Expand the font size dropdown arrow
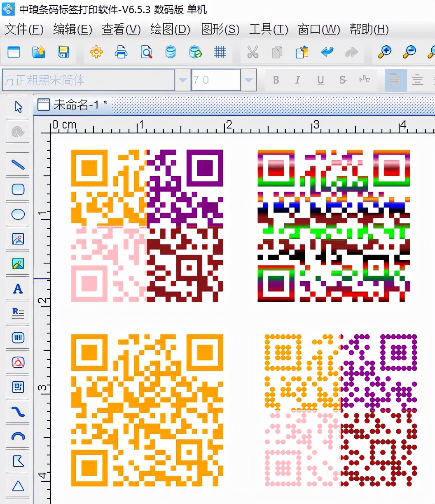 (x=248, y=80)
